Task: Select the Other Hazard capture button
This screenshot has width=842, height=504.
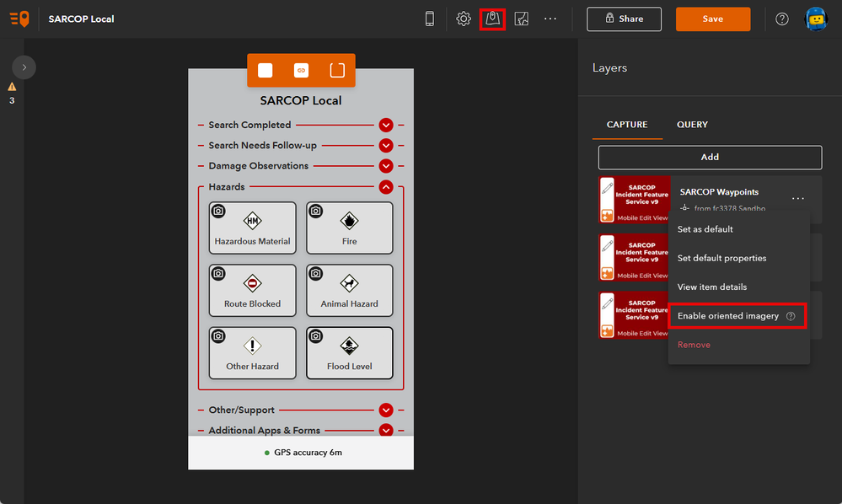Action: pos(252,353)
